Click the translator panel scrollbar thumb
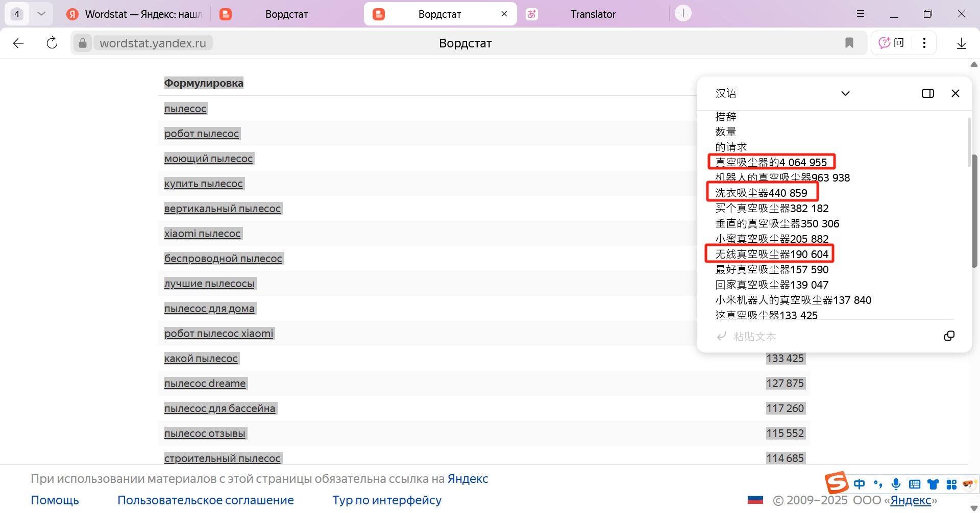Viewport: 980px width, 513px height. 969,143
